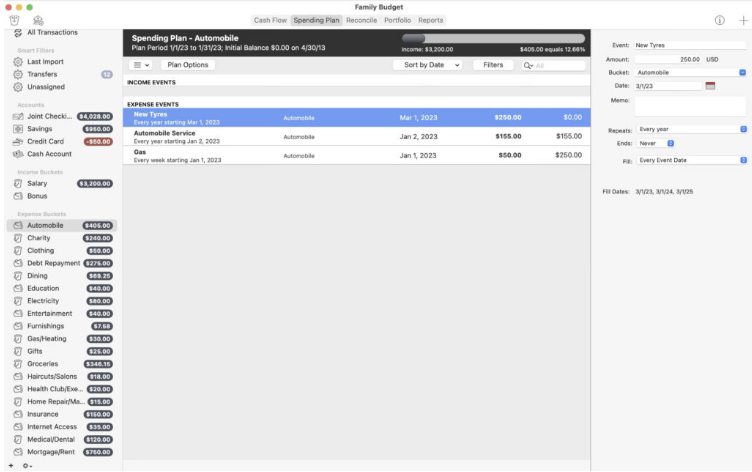Click the Memo text field
The height and width of the screenshot is (472, 752).
pyautogui.click(x=690, y=105)
